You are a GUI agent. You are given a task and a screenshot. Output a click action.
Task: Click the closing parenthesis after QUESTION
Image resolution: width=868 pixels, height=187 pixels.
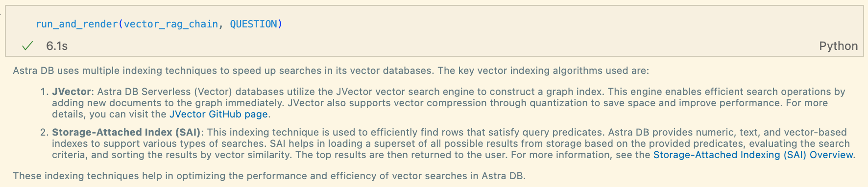pos(280,24)
